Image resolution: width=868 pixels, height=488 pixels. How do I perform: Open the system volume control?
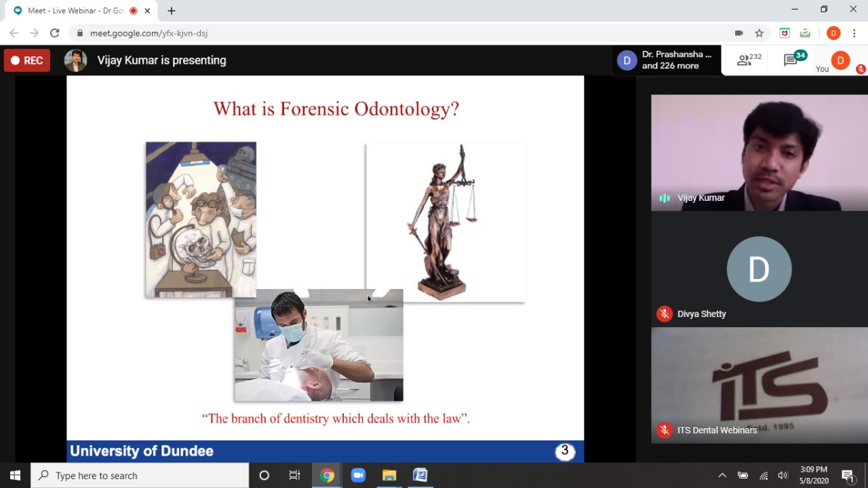(x=783, y=475)
